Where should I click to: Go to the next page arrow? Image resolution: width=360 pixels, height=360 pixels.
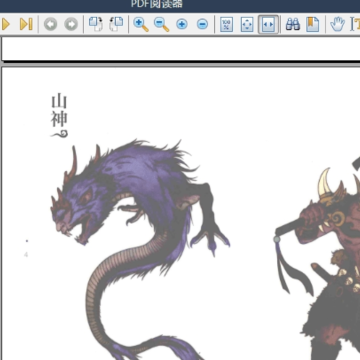point(5,24)
